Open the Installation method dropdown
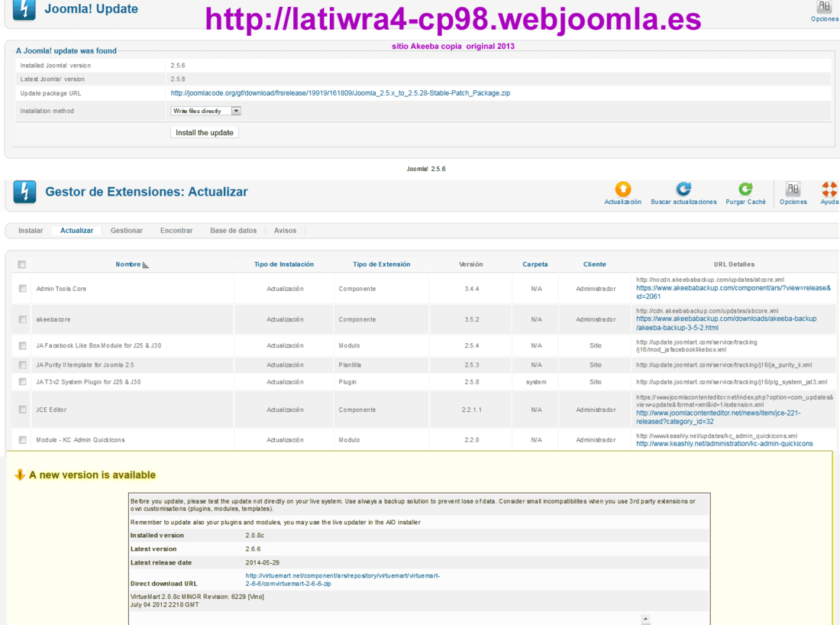The width and height of the screenshot is (840, 625). tap(205, 111)
